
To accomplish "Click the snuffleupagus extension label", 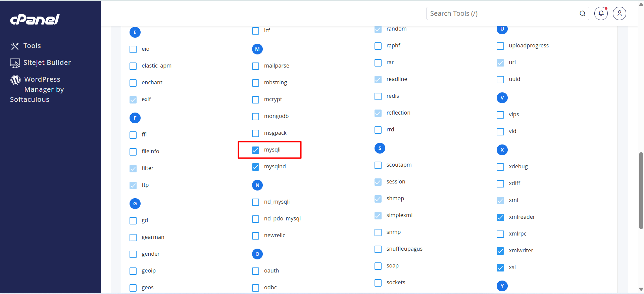I will click(404, 249).
